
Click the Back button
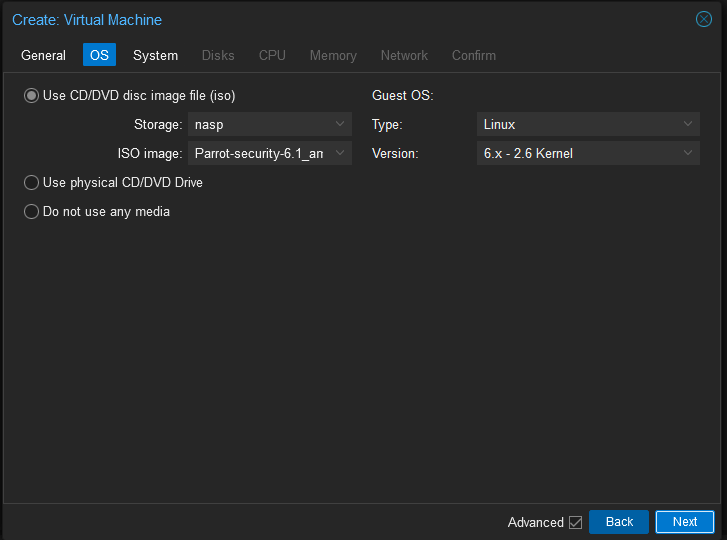coord(619,522)
